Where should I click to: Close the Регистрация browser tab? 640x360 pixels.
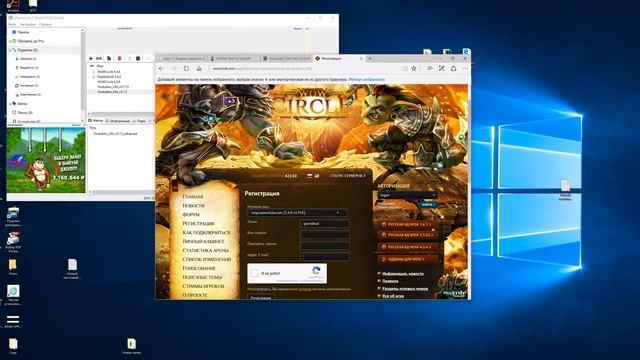coord(361,58)
